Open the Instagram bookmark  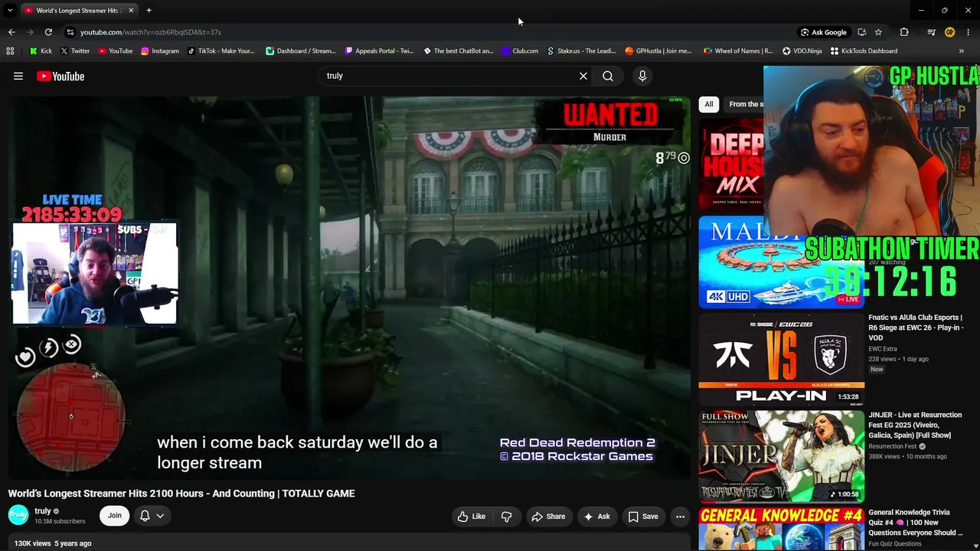pos(159,51)
